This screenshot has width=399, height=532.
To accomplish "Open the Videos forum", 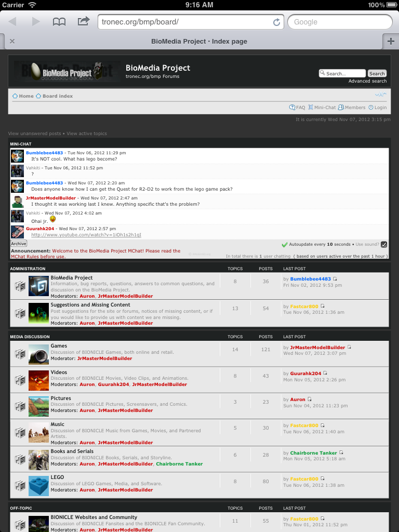I will click(59, 372).
